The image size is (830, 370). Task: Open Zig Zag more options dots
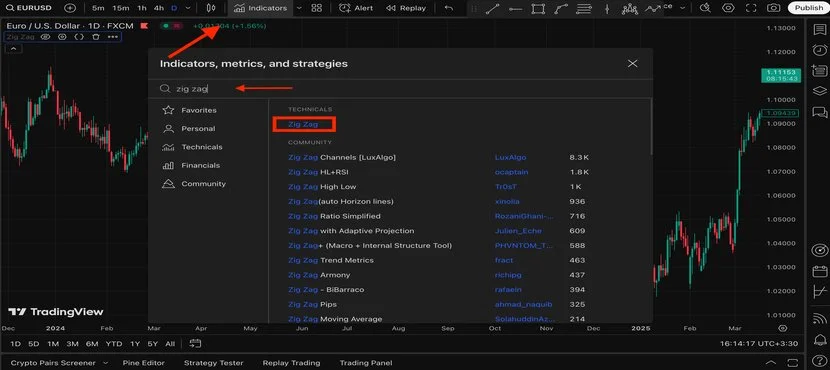pos(113,37)
